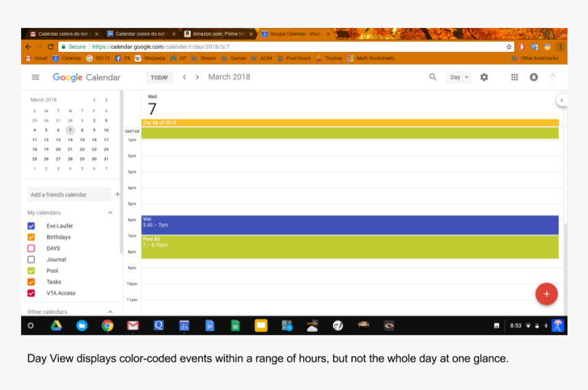Open the Settings gear menu
This screenshot has width=588, height=390.
pos(484,77)
